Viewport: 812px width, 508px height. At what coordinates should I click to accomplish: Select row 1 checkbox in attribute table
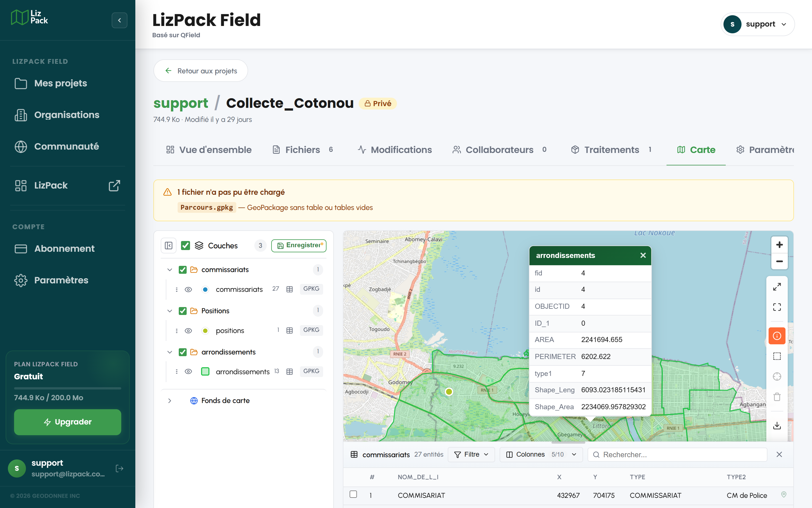pyautogui.click(x=353, y=494)
